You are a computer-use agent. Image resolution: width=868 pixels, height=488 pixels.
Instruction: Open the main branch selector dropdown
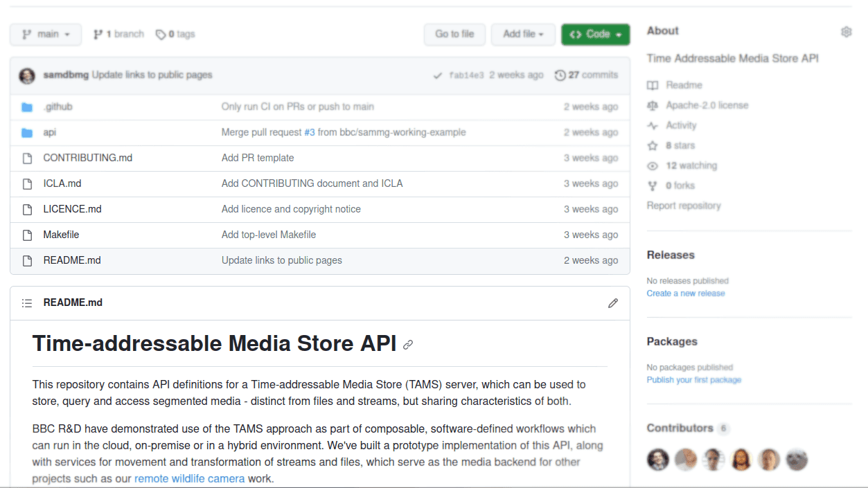coord(45,33)
